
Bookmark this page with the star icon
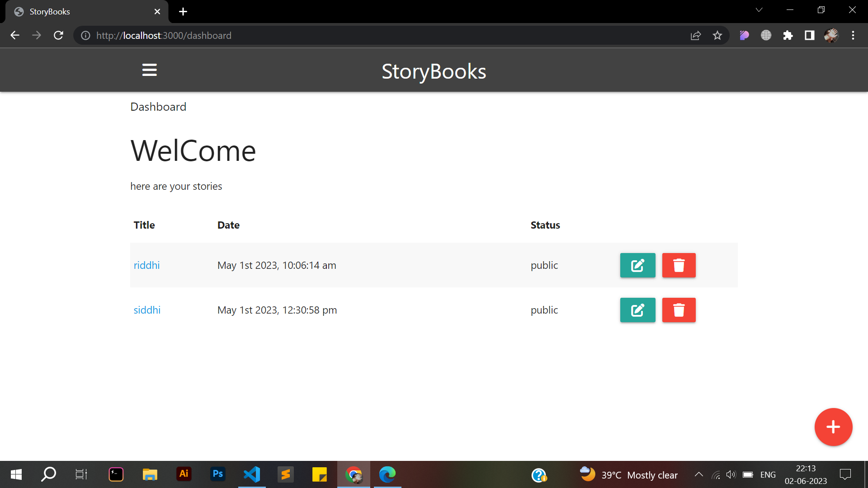click(x=717, y=35)
